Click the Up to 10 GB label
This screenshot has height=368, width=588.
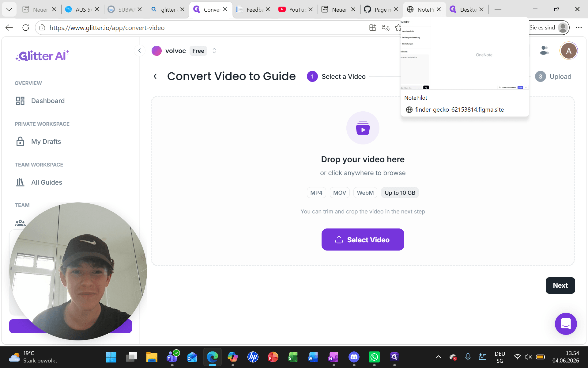point(400,193)
